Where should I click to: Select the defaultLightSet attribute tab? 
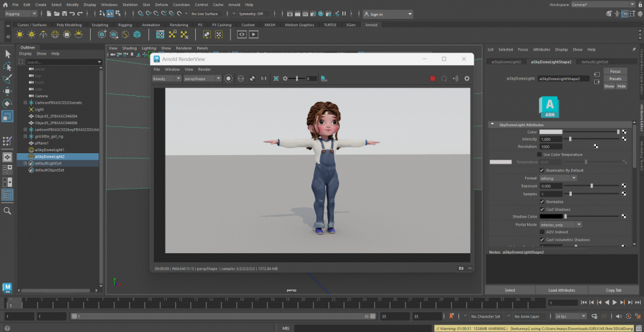pos(595,62)
